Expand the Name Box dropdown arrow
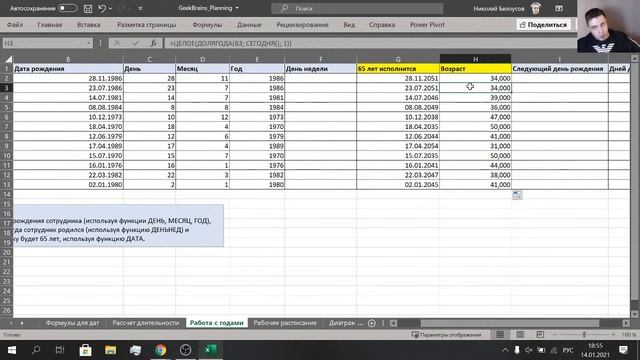 pos(89,43)
